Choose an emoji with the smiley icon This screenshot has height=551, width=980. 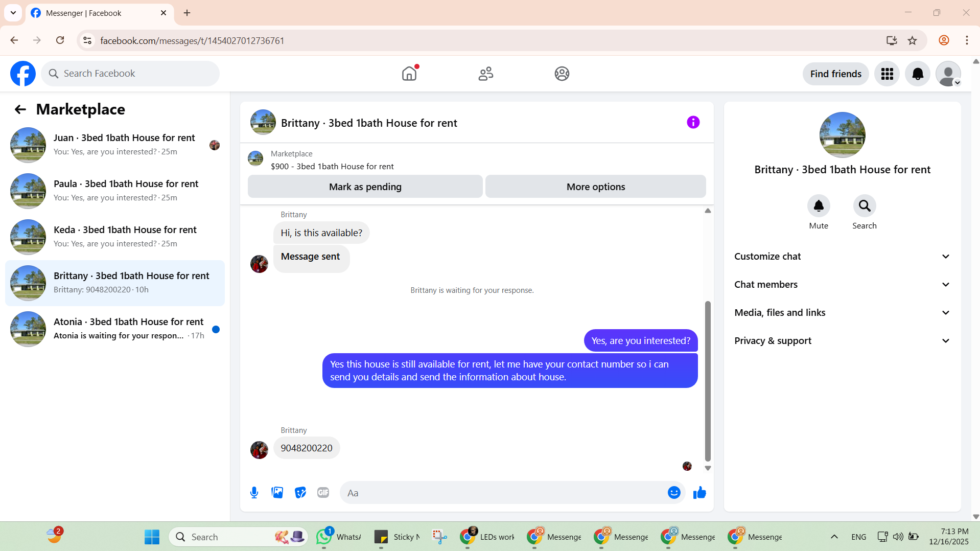tap(674, 493)
